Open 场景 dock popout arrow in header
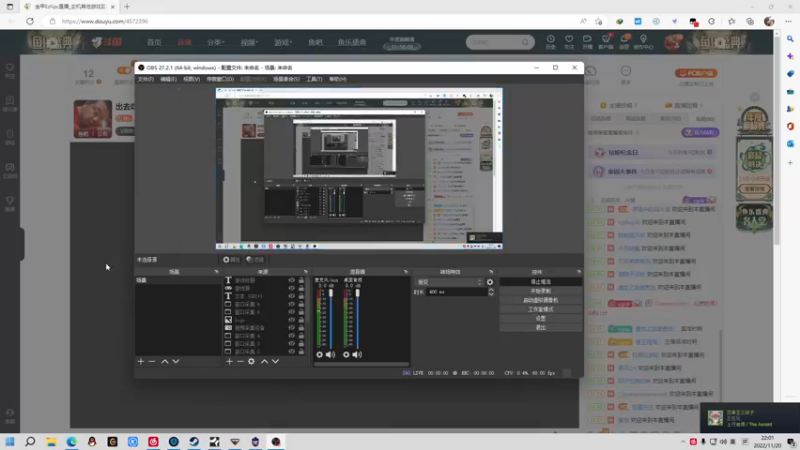Image resolution: width=800 pixels, height=450 pixels. (x=216, y=272)
